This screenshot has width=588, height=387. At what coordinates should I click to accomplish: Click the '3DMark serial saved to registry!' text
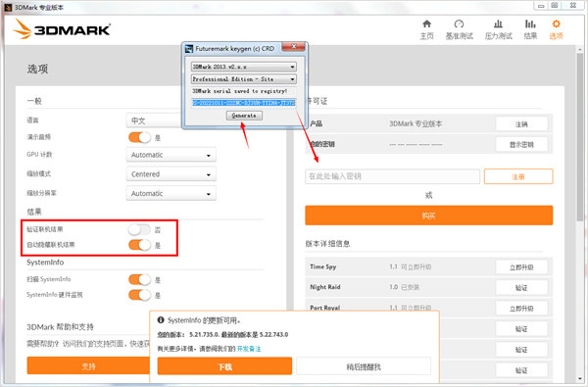pyautogui.click(x=240, y=91)
